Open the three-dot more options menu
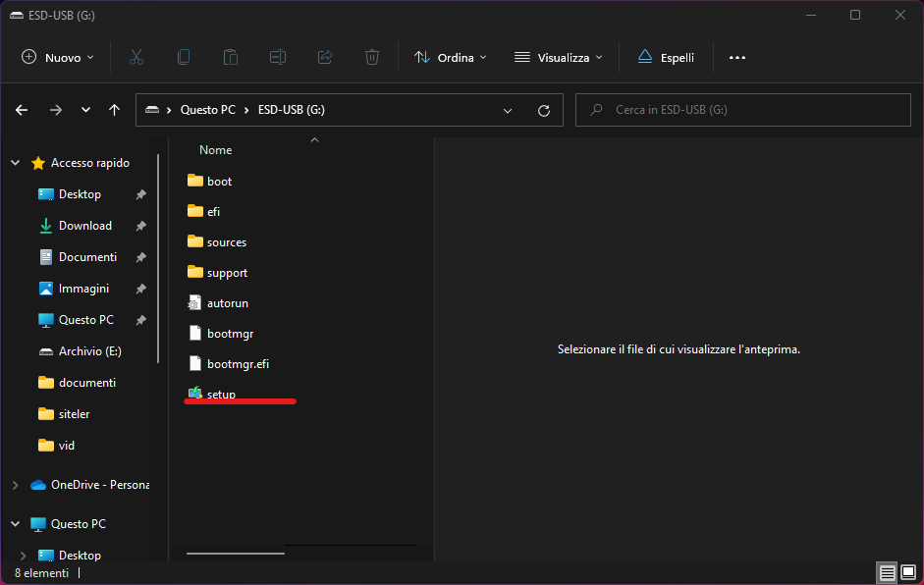The width and height of the screenshot is (924, 585). (737, 58)
